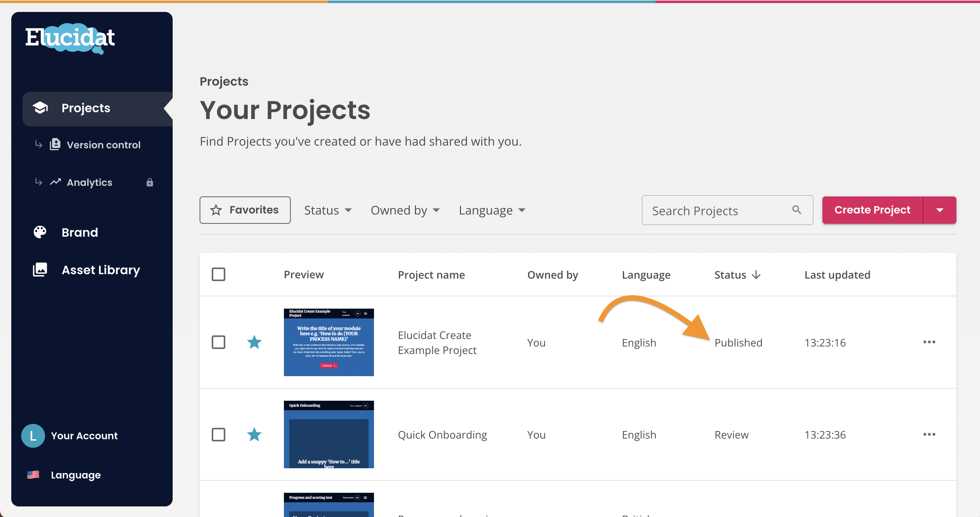Open the Language filter dropdown

[x=491, y=210]
